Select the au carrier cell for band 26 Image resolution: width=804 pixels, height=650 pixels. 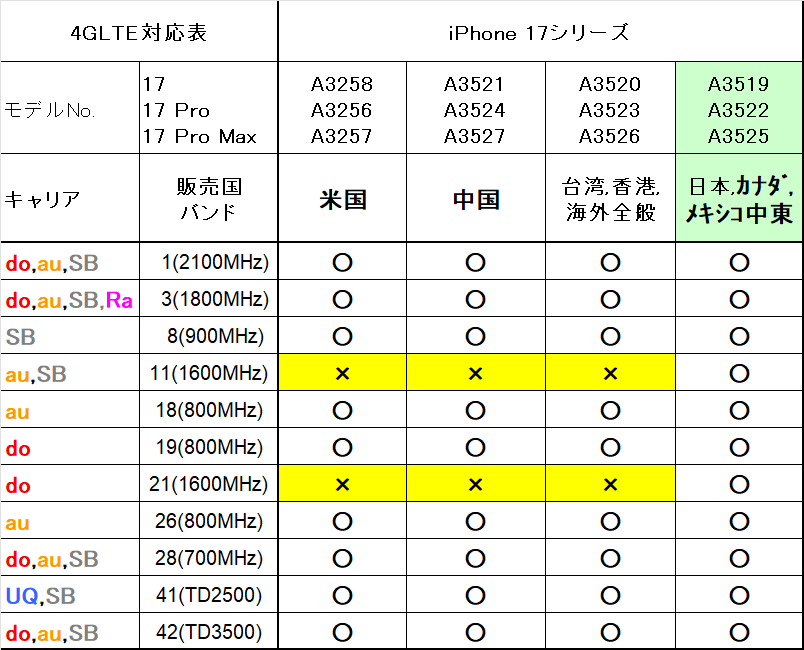pos(70,520)
